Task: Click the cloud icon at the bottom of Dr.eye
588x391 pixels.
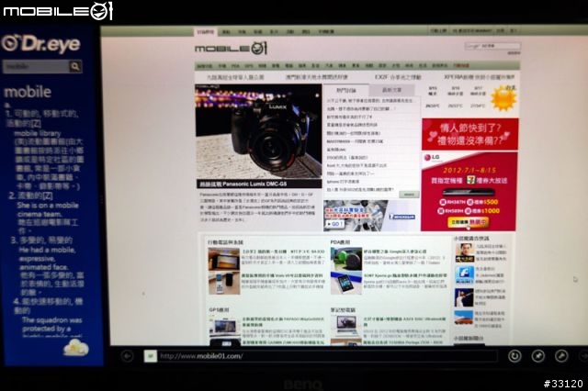Action: [76, 348]
